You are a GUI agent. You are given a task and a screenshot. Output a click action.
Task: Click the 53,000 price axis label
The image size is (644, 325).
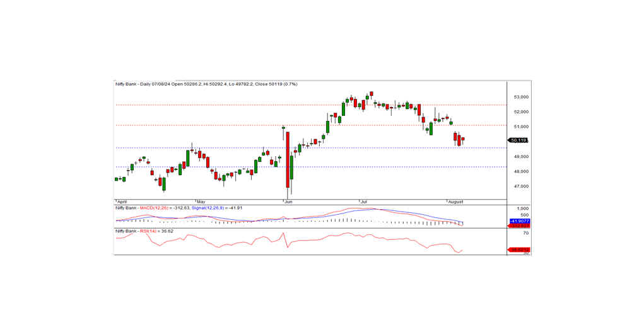click(520, 97)
